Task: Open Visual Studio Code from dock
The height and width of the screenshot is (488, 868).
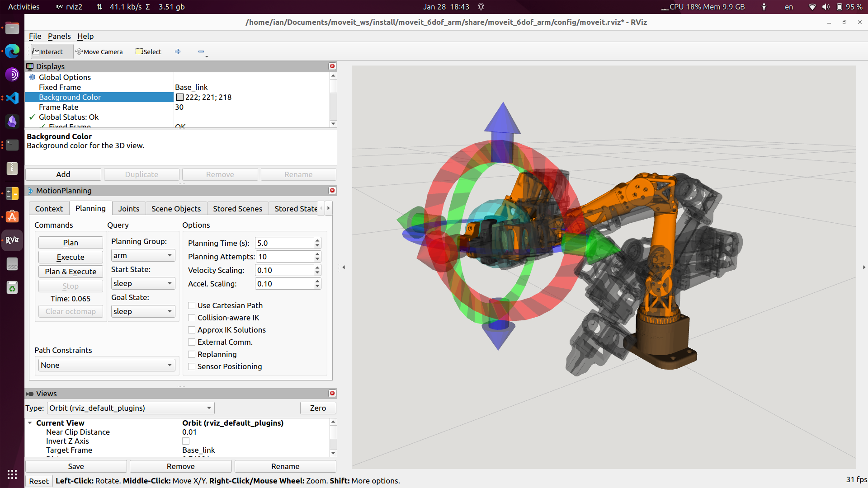Action: click(12, 98)
